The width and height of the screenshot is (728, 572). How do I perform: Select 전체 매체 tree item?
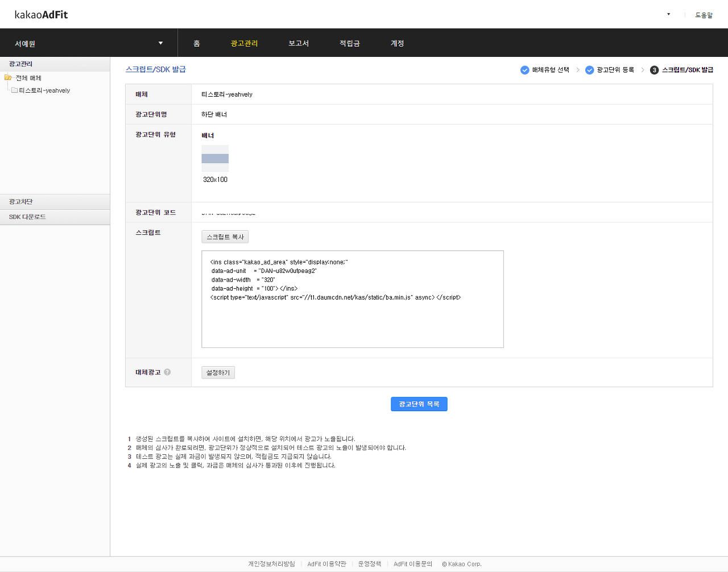pos(28,78)
